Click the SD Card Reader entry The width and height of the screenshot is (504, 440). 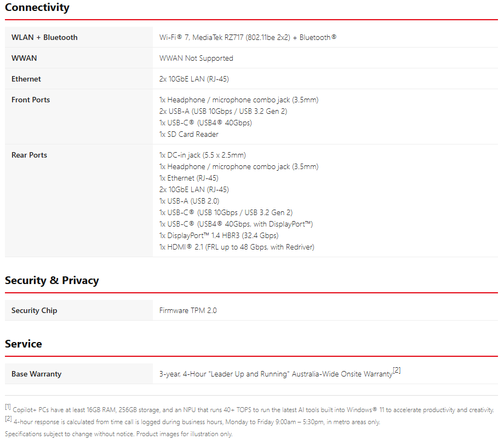(x=188, y=134)
